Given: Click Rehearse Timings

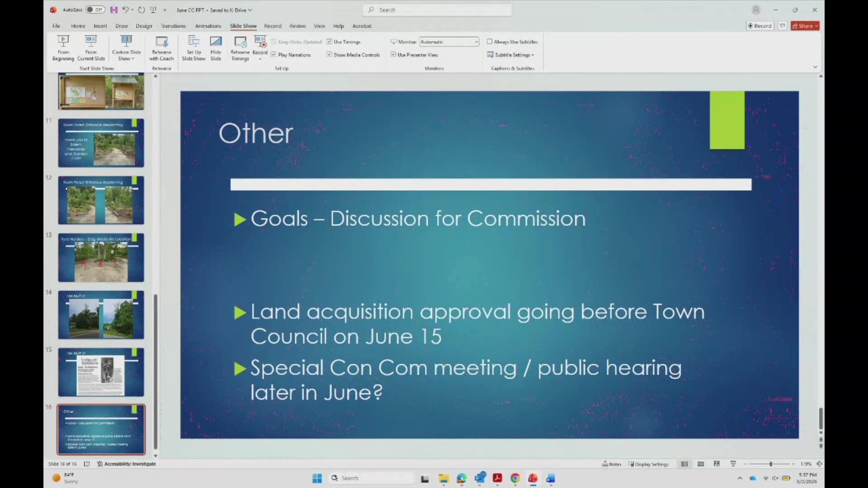Looking at the screenshot, I should click(x=240, y=48).
